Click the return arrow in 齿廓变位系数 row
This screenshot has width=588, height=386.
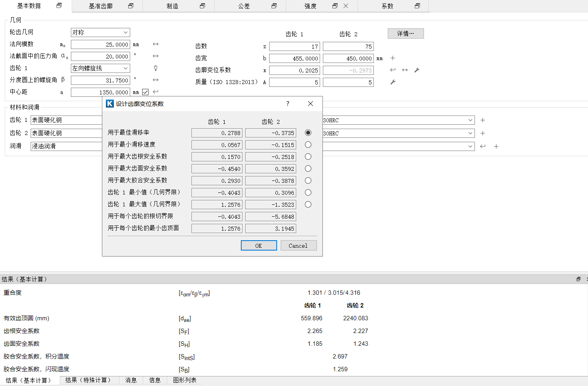393,70
